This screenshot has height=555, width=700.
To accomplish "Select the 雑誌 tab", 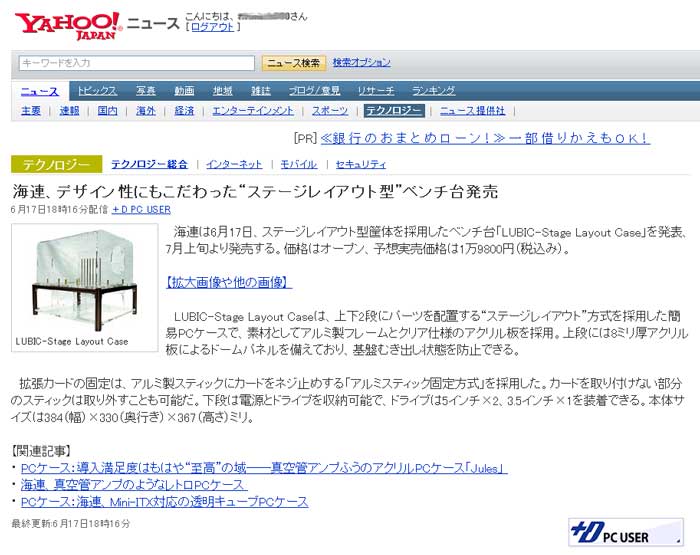I will [x=261, y=91].
